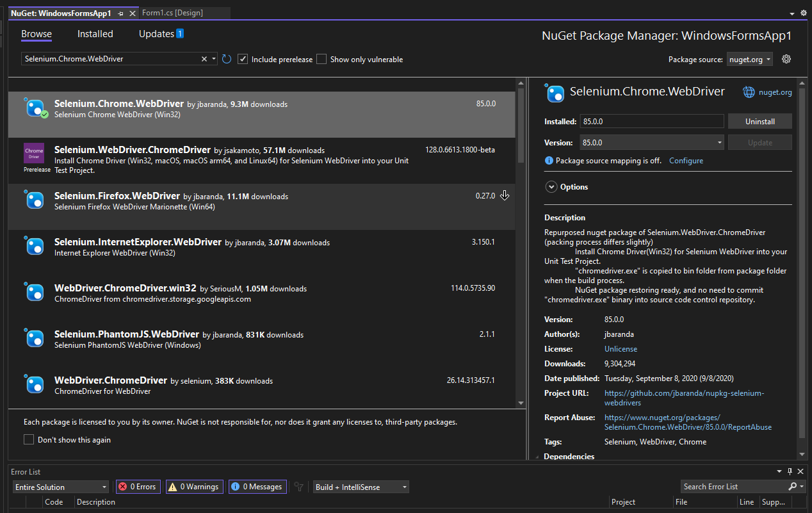Open the Unlicense license link
Viewport: 812px width, 513px height.
pos(621,349)
